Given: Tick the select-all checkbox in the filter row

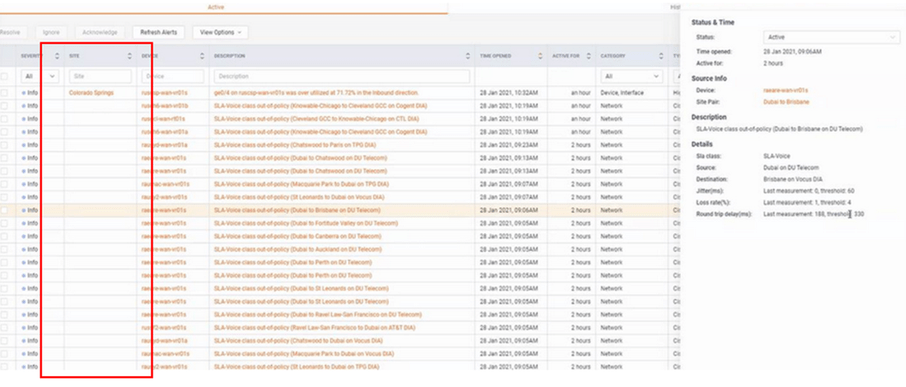Looking at the screenshot, I should coord(5,76).
